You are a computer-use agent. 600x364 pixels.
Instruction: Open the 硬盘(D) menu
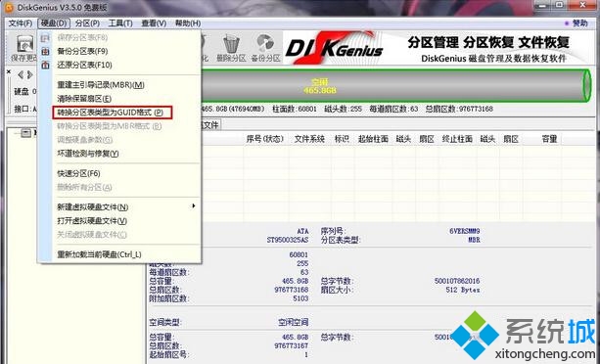(x=54, y=23)
